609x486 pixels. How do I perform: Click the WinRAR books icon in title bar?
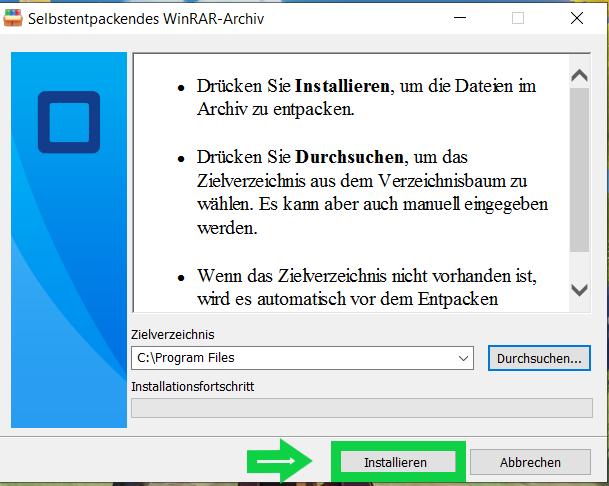(x=13, y=18)
